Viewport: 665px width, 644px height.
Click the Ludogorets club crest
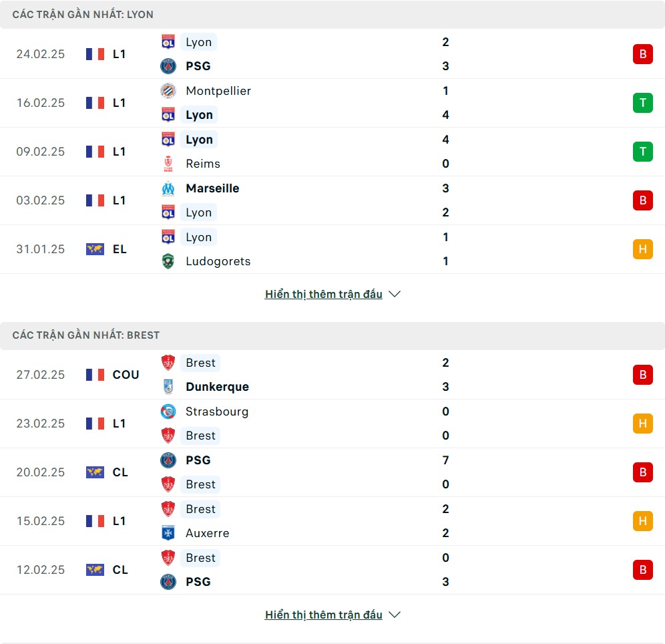click(168, 261)
